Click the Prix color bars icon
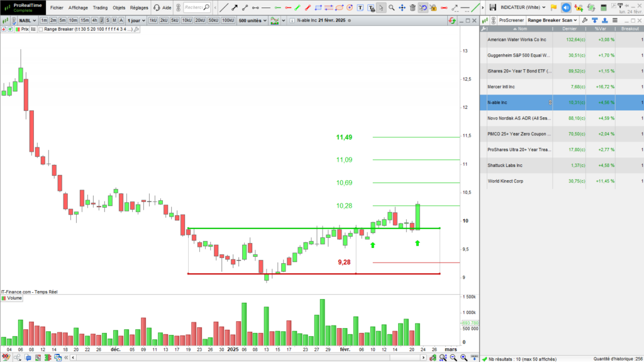Screen dimensions: 644x362 coord(17,29)
